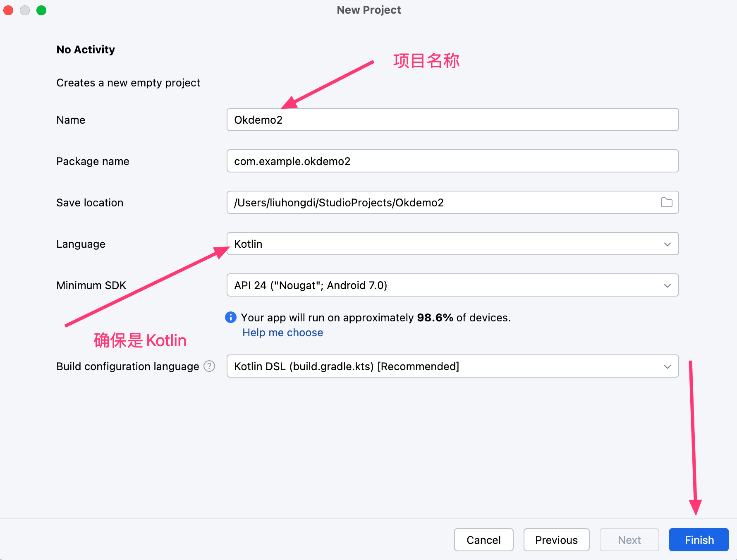Expand the Minimum SDK API 24 dropdown
Screen dimensions: 737x560
tap(452, 285)
